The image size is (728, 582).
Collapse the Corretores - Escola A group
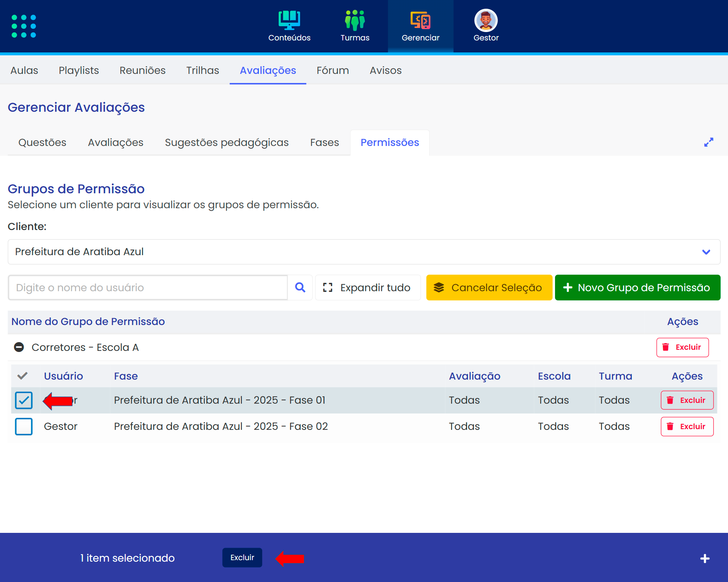click(x=19, y=347)
